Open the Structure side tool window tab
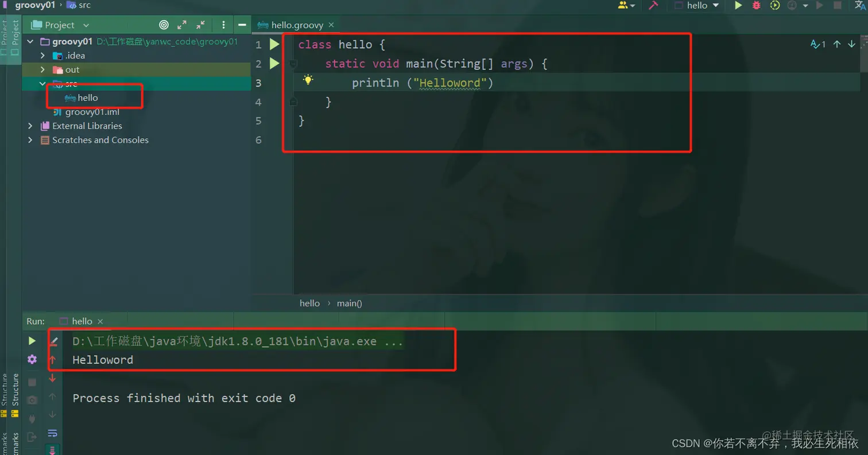Viewport: 868px width, 455px height. pyautogui.click(x=15, y=396)
